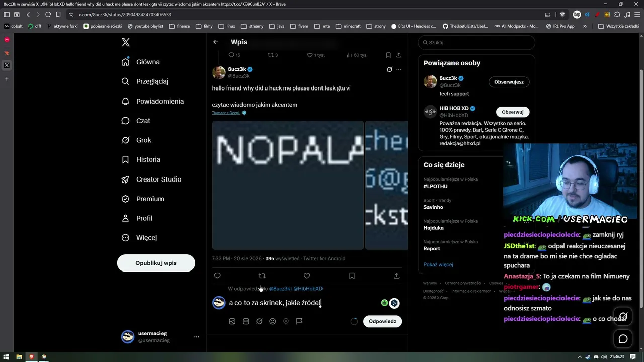Screen dimensions: 644x362
Task: Open Brave Shields icon in address bar
Action: (562, 15)
